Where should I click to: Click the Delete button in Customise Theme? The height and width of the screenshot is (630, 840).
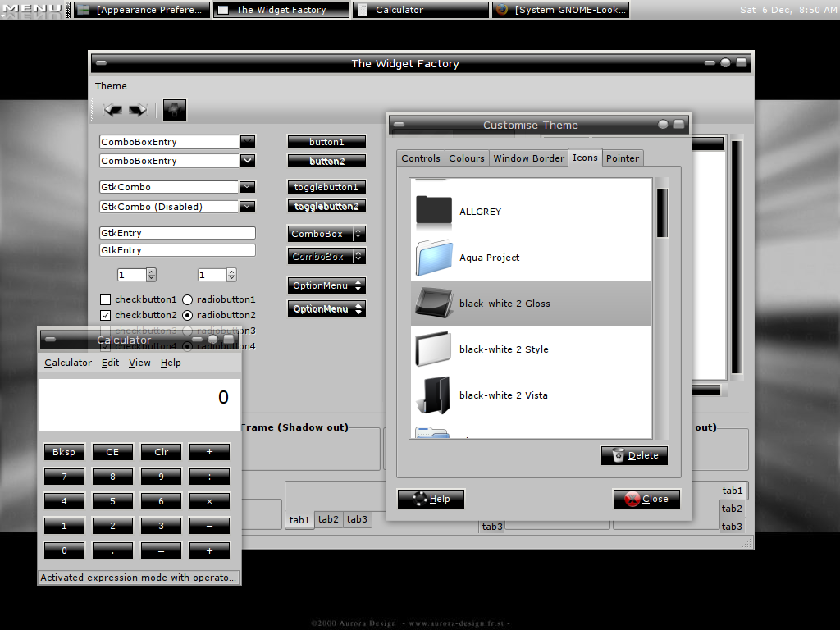point(634,455)
